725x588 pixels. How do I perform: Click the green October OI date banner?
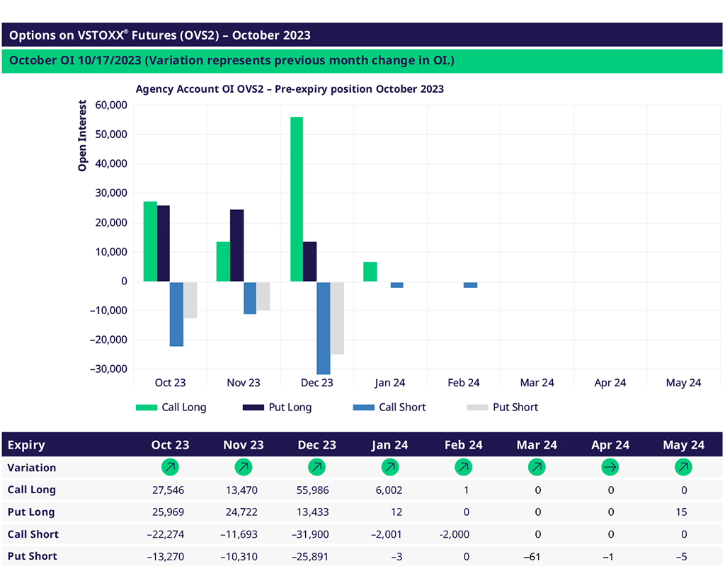[x=362, y=61]
